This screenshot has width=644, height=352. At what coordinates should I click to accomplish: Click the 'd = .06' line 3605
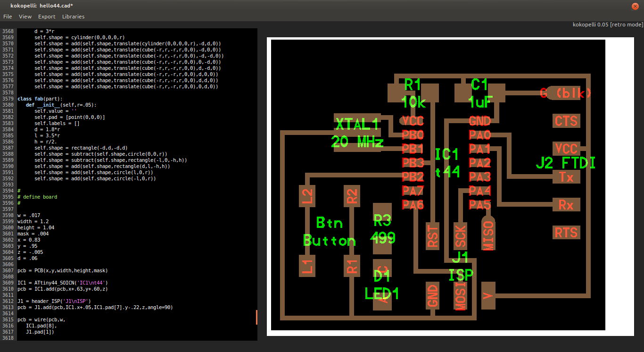27,258
